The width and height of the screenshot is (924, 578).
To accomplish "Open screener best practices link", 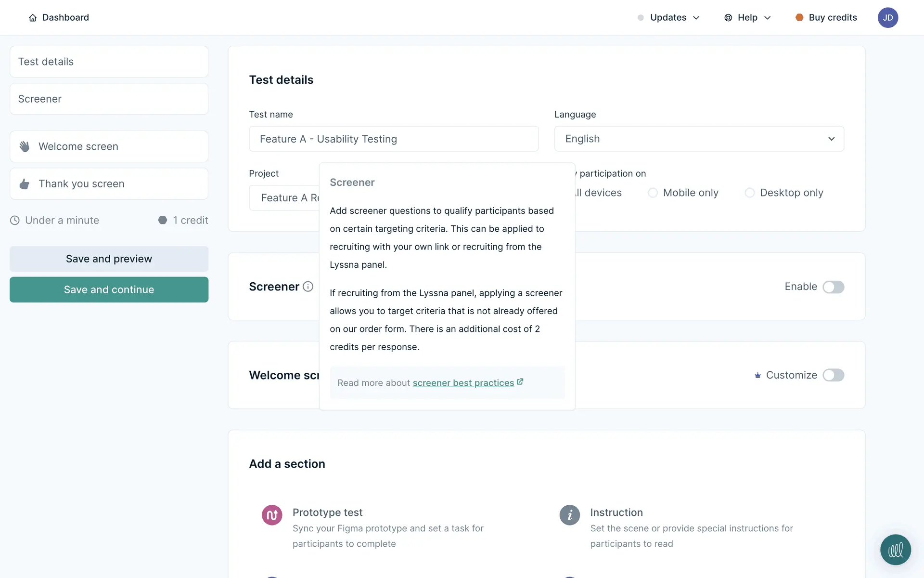I will point(463,383).
